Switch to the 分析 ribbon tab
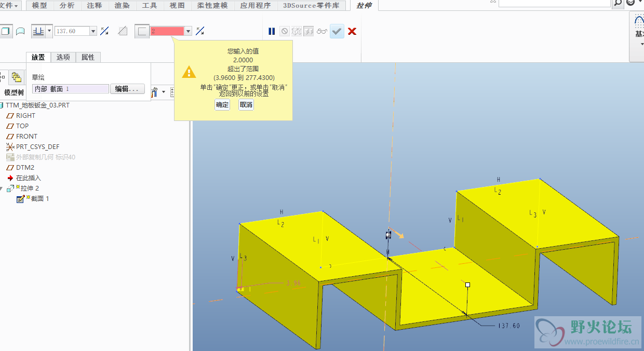 coord(67,5)
